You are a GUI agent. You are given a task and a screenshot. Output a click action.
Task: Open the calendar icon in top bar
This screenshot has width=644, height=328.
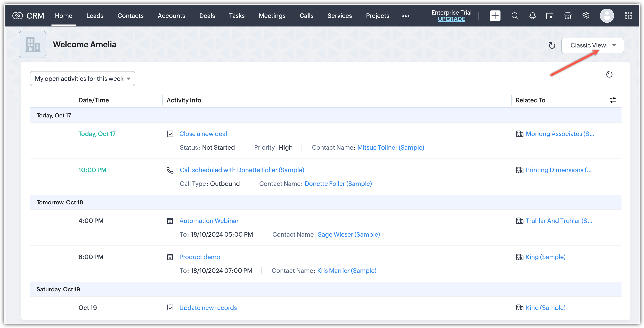[x=550, y=16]
